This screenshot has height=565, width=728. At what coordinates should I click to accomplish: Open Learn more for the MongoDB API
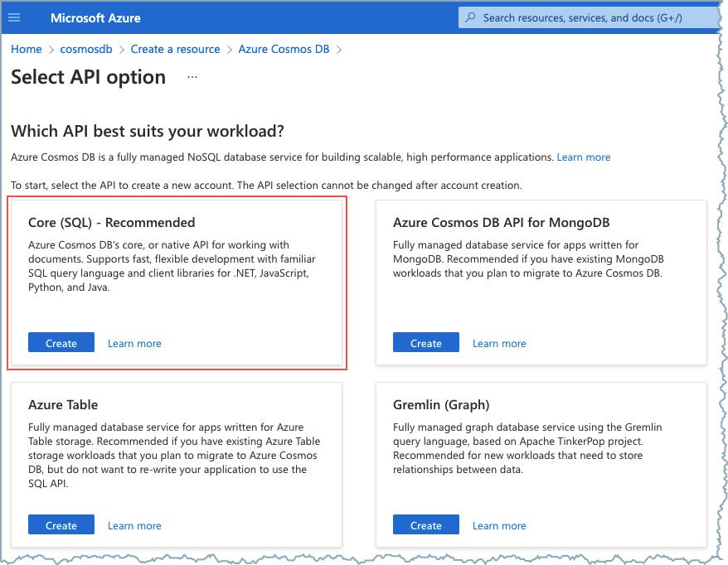click(499, 343)
